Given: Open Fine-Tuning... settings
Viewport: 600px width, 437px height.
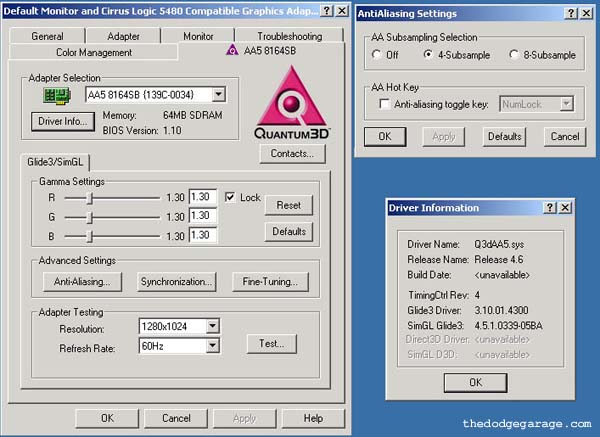Looking at the screenshot, I should click(x=270, y=282).
